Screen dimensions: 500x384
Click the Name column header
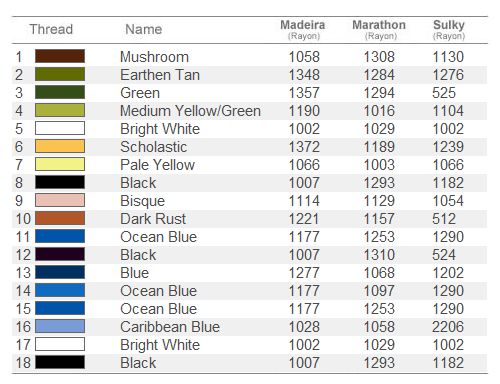(x=144, y=29)
